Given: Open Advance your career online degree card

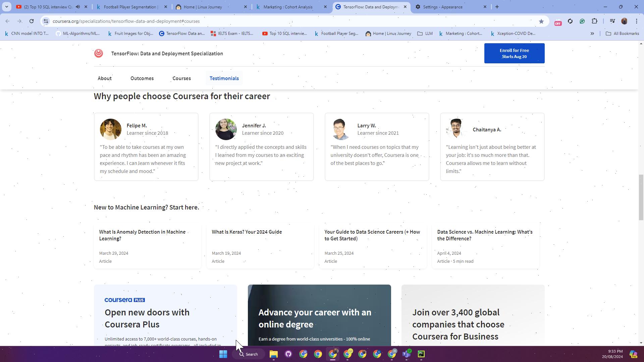Looking at the screenshot, I should point(319,315).
